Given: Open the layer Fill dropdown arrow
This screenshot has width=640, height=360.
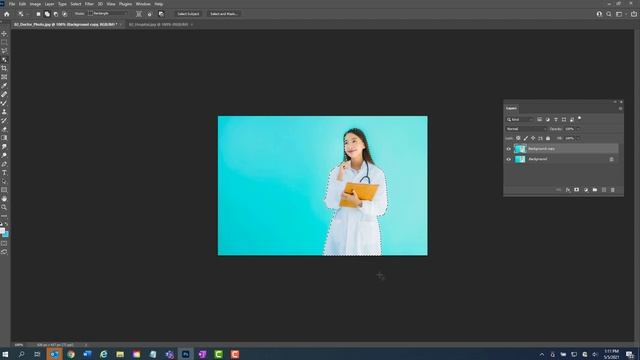Looking at the screenshot, I should pyautogui.click(x=578, y=138).
